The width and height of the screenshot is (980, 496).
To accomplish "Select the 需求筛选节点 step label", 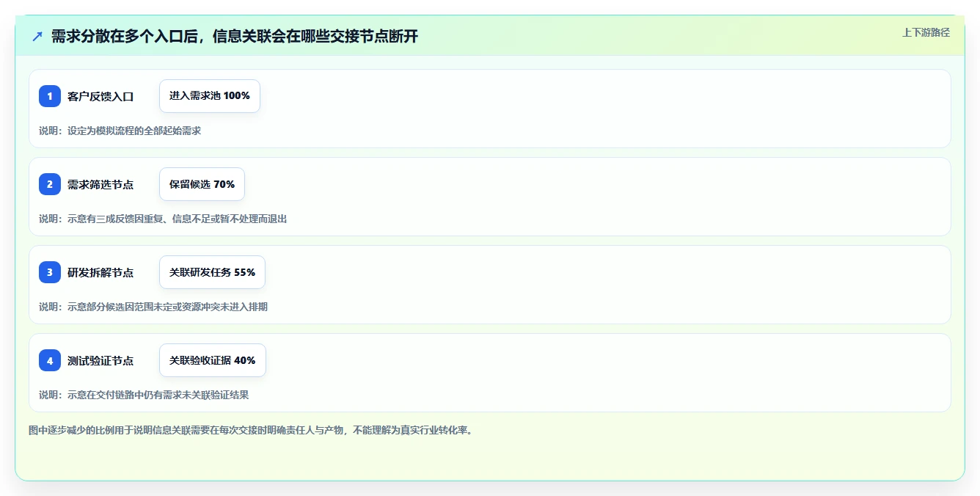I will click(x=100, y=184).
